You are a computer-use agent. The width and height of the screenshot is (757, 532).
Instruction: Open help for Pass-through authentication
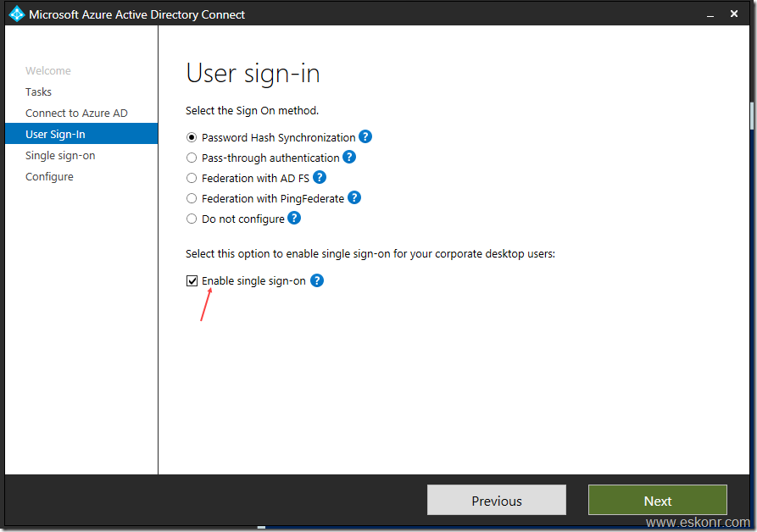pos(349,158)
